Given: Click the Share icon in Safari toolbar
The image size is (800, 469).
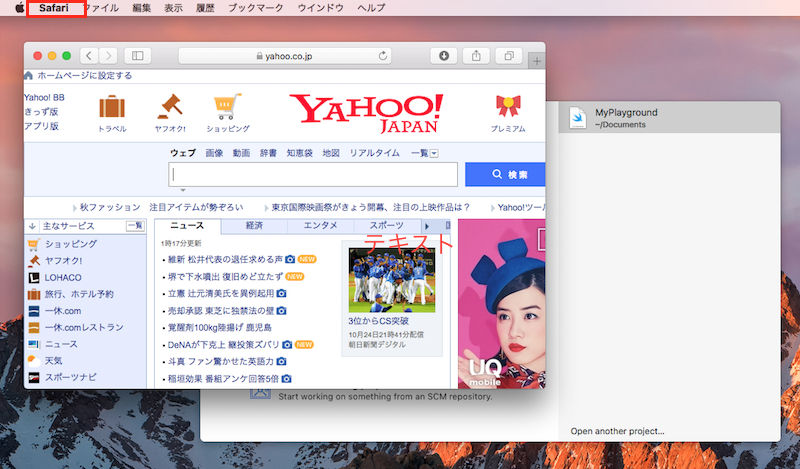Looking at the screenshot, I should 476,56.
